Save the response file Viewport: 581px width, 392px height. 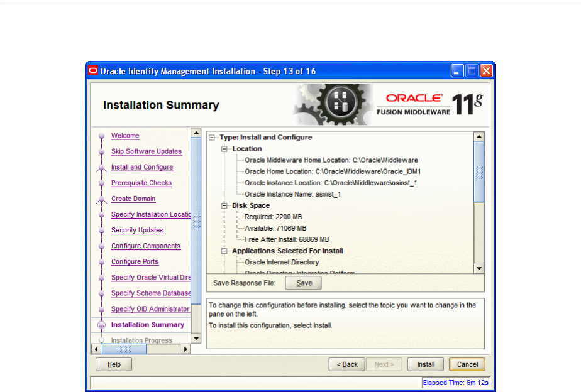[304, 283]
